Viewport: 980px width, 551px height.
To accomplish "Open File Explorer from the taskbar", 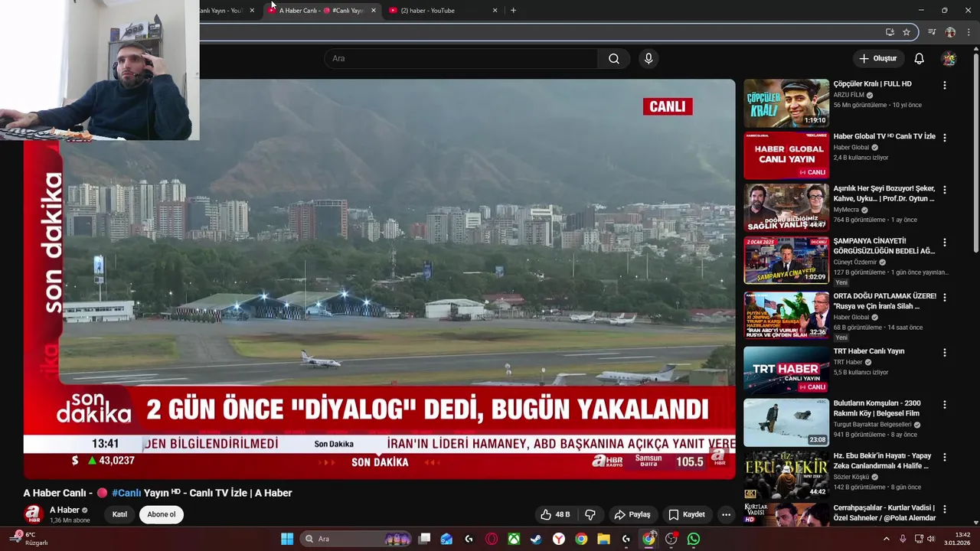I will [x=603, y=539].
